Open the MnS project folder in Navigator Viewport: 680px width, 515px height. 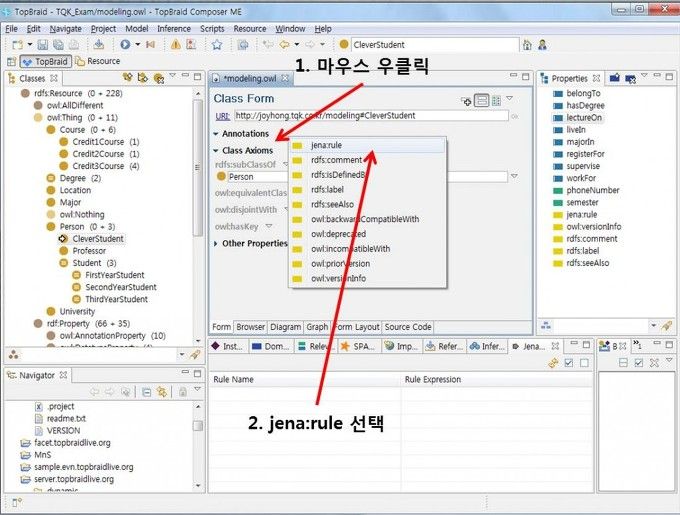[x=42, y=455]
